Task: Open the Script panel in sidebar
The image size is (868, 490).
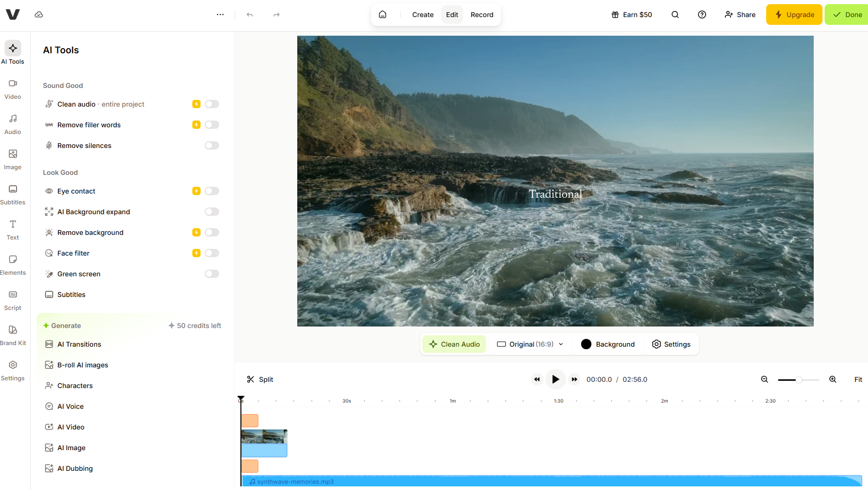Action: coord(13,301)
